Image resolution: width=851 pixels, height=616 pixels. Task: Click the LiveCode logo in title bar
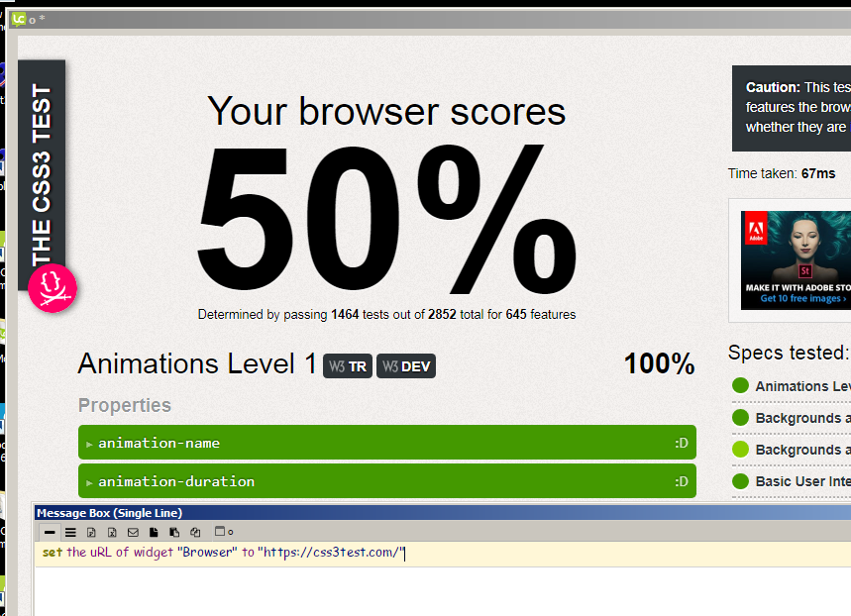pos(19,20)
